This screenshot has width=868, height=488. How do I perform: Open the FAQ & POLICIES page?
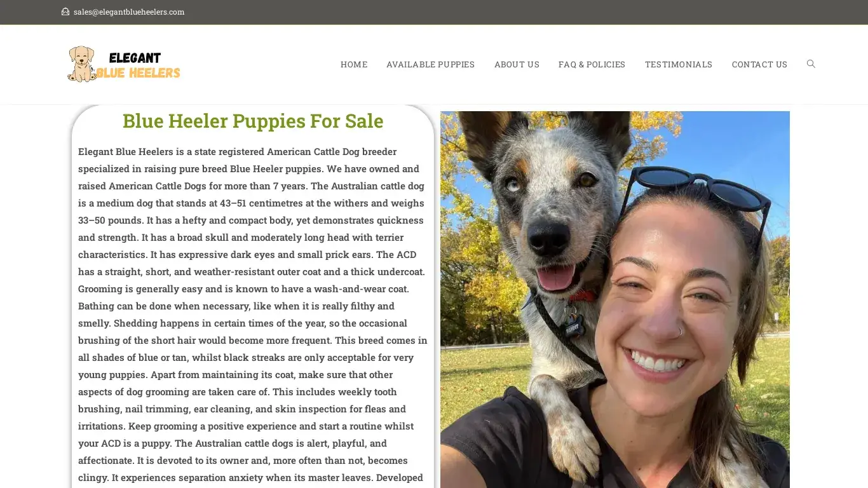[592, 64]
